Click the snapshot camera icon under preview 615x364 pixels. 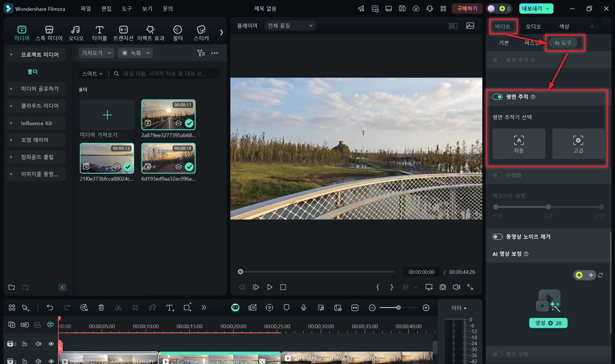pos(443,287)
